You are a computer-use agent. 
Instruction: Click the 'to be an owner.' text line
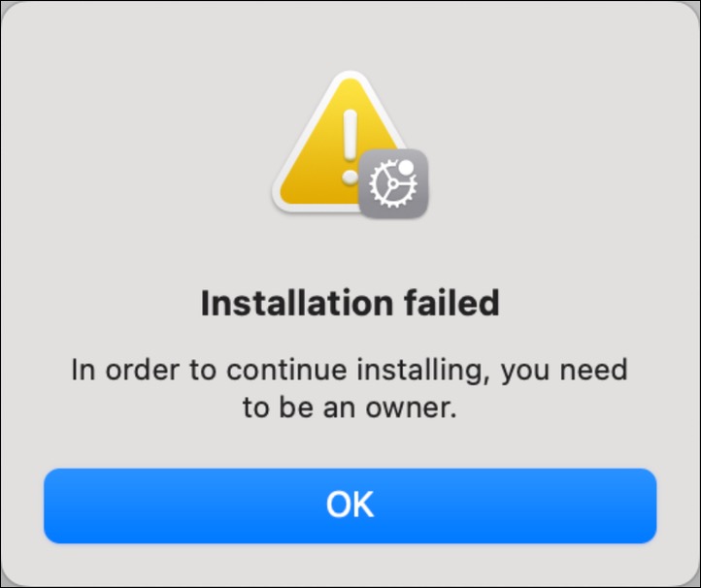click(350, 408)
